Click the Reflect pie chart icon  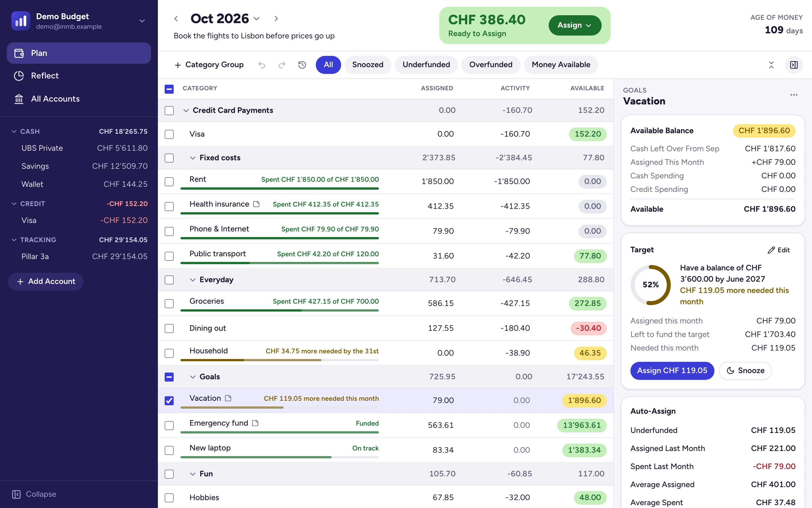[19, 76]
